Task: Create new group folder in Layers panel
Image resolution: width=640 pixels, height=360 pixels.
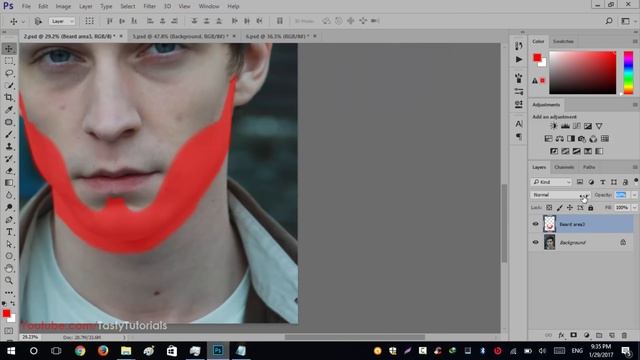Action: [x=599, y=335]
